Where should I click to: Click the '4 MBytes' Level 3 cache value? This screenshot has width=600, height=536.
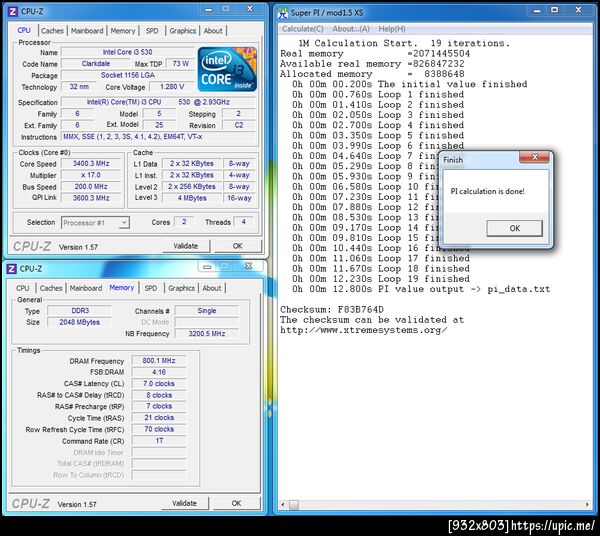pos(192,198)
